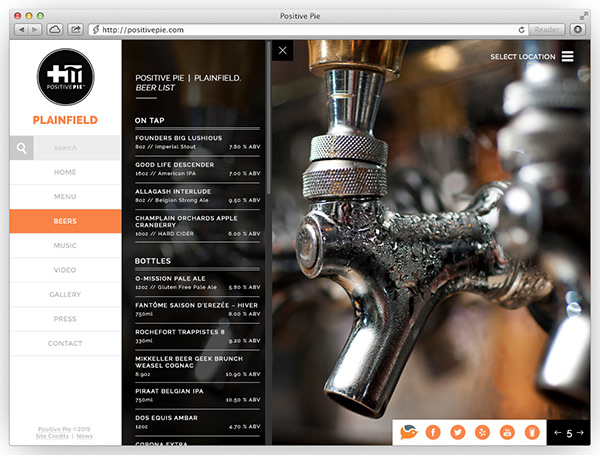Image resolution: width=600 pixels, height=455 pixels.
Task: Open GALLERY in the sidebar navigation
Action: 65,295
